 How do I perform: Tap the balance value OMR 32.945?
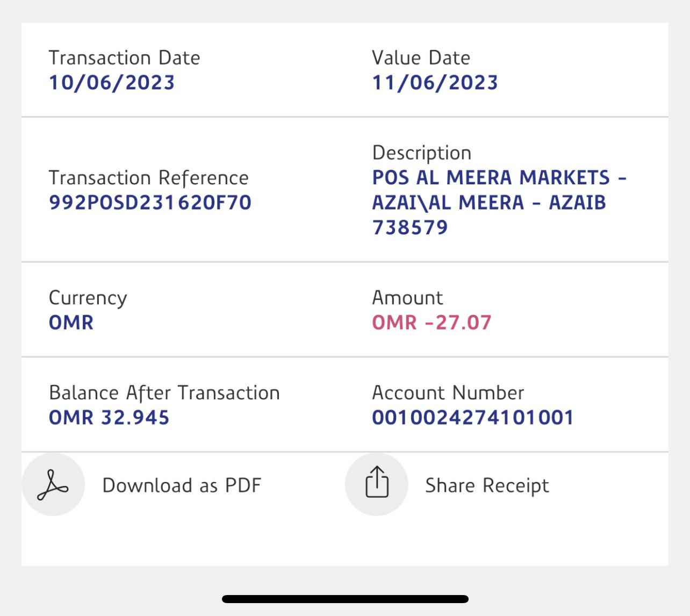tap(109, 418)
